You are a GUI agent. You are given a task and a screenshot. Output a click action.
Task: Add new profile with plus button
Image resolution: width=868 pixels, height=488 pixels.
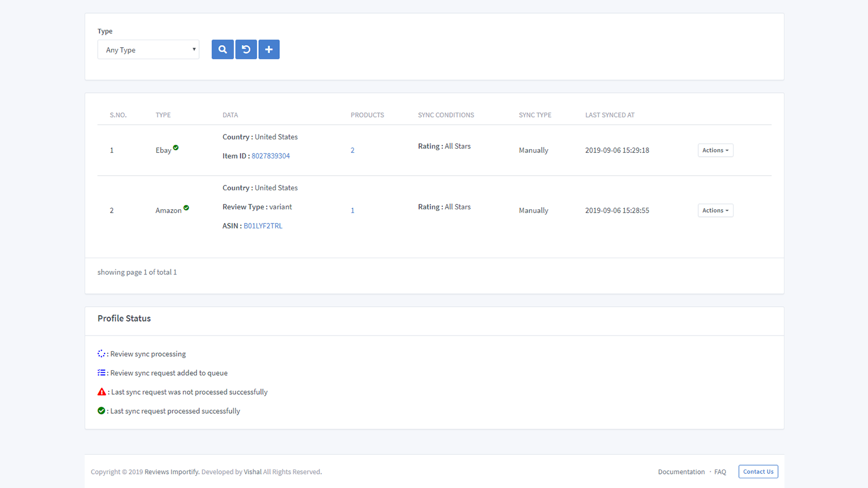click(269, 49)
